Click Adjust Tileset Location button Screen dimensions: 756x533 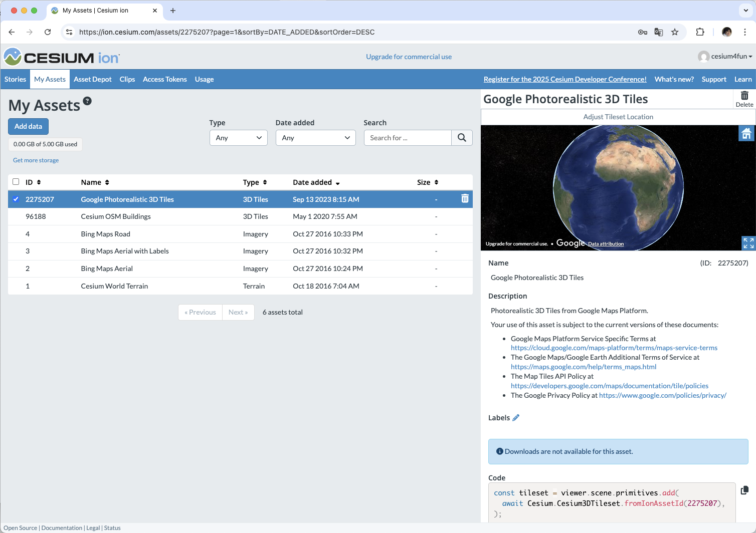click(618, 117)
